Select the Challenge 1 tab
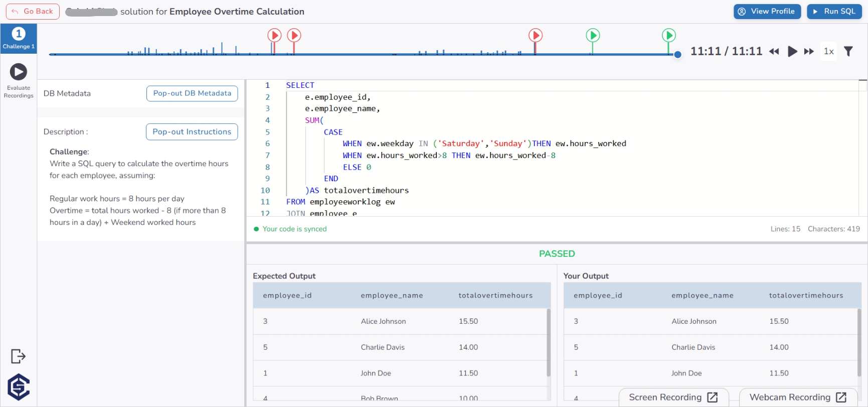The width and height of the screenshot is (868, 407). click(19, 38)
